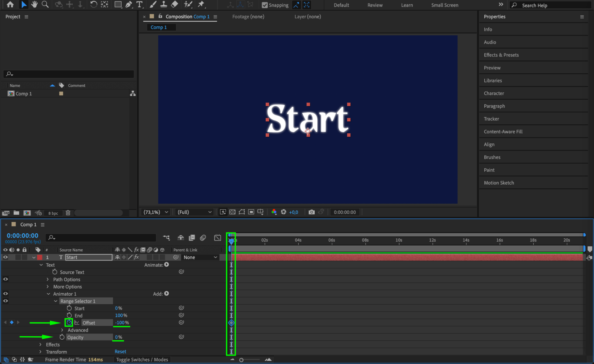The height and width of the screenshot is (364, 594).
Task: Select the Rectangle shape tool
Action: 118,4
